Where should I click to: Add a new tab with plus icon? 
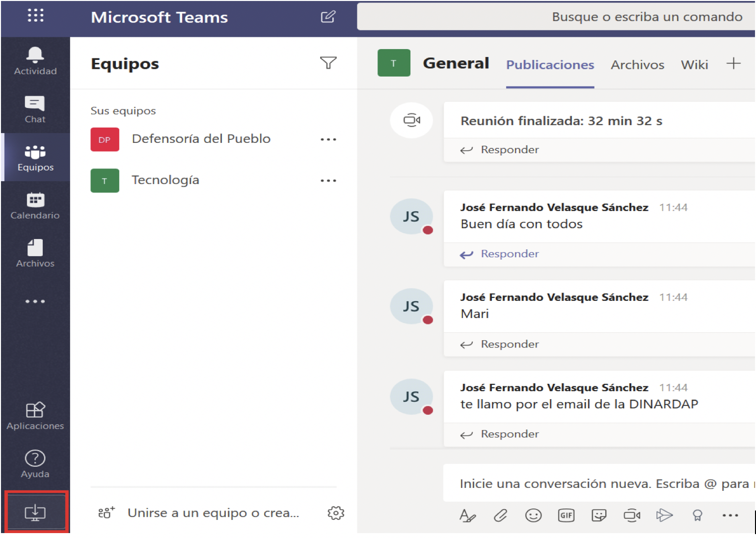tap(733, 63)
